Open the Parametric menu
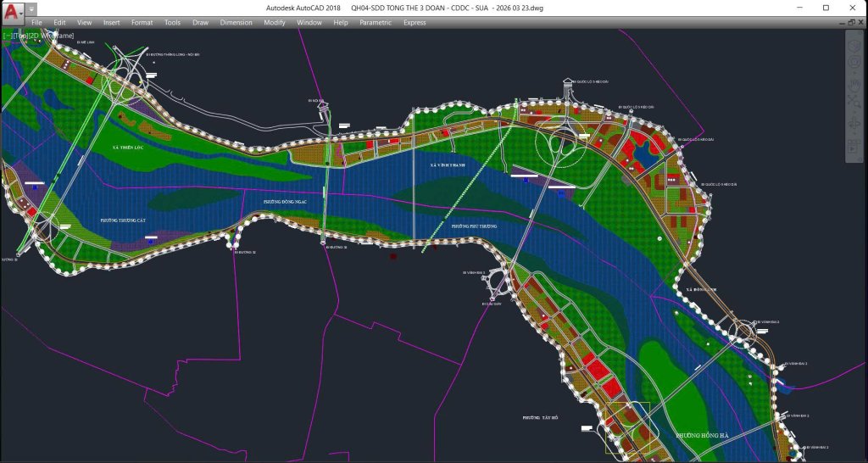This screenshot has width=868, height=463. pyautogui.click(x=376, y=23)
